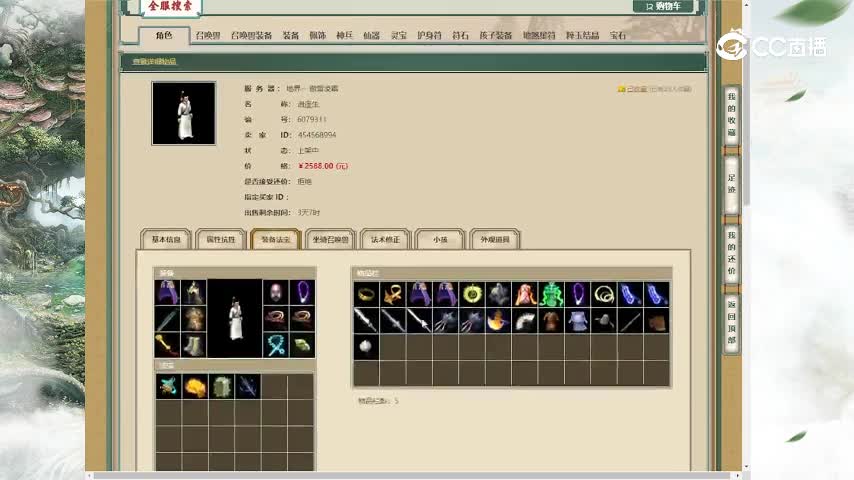Select the yellow-green glowing ring charm
The height and width of the screenshot is (480, 854).
(x=472, y=295)
